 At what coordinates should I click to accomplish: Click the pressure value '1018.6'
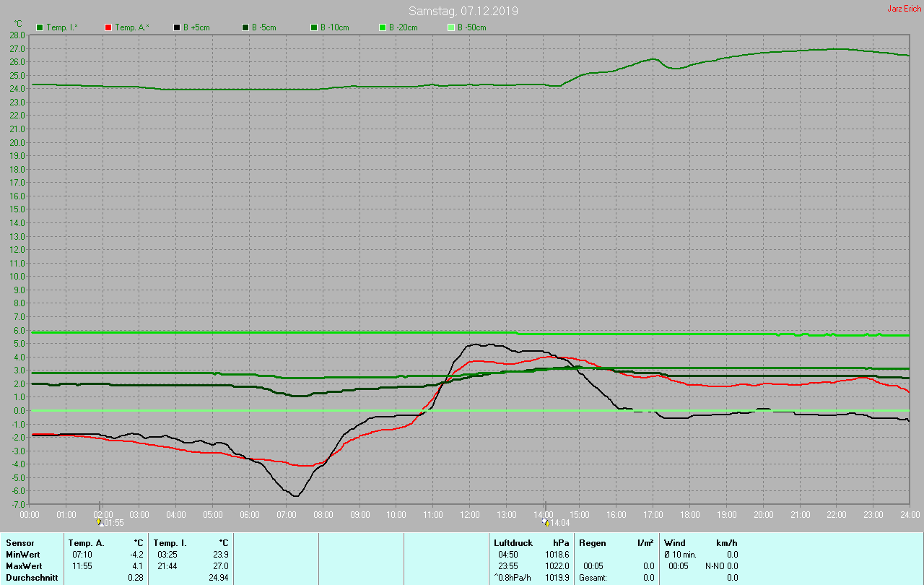557,554
